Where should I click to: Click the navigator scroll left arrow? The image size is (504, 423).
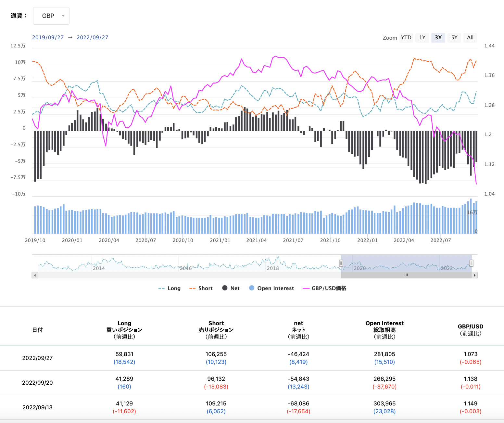(x=35, y=275)
